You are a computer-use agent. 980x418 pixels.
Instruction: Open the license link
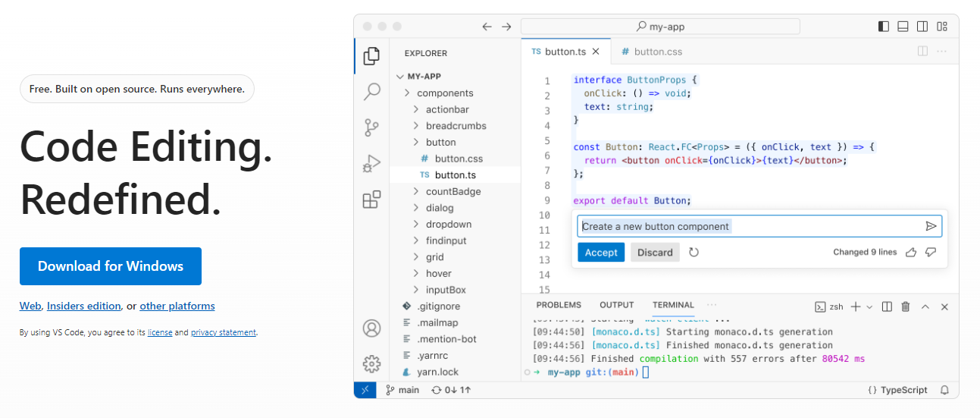[160, 332]
